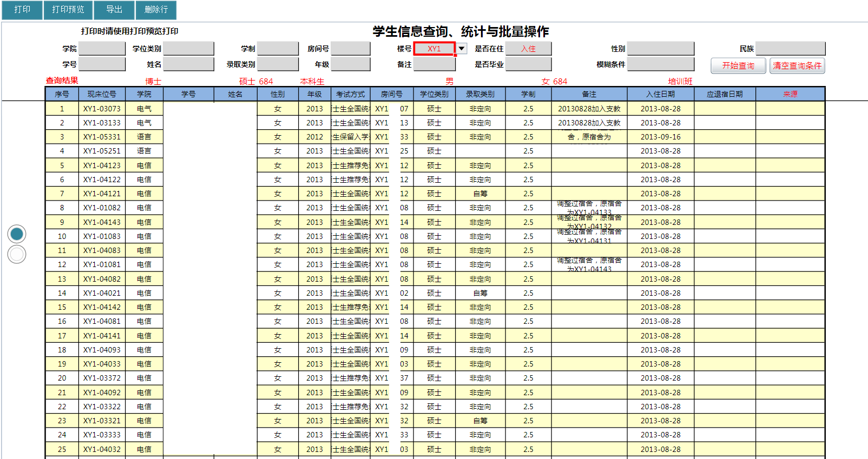Click the 是否在住 field showing 入住
Image resolution: width=868 pixels, height=459 pixels.
point(528,49)
